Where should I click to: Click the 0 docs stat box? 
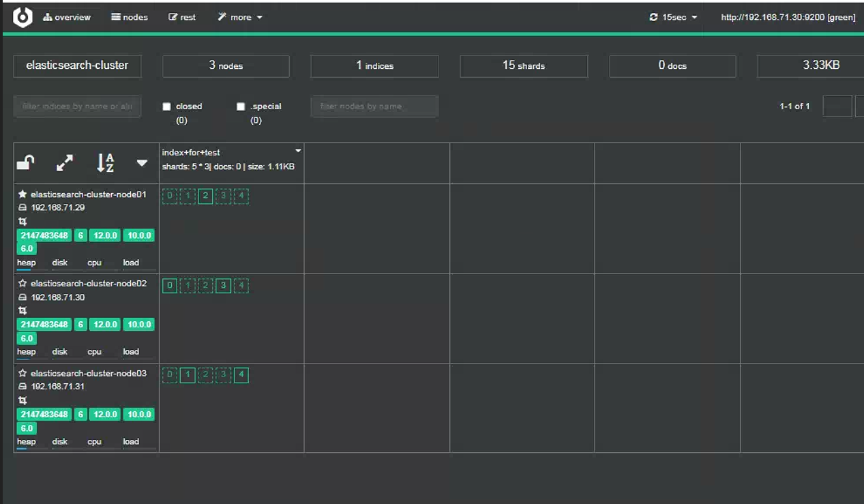coord(672,66)
